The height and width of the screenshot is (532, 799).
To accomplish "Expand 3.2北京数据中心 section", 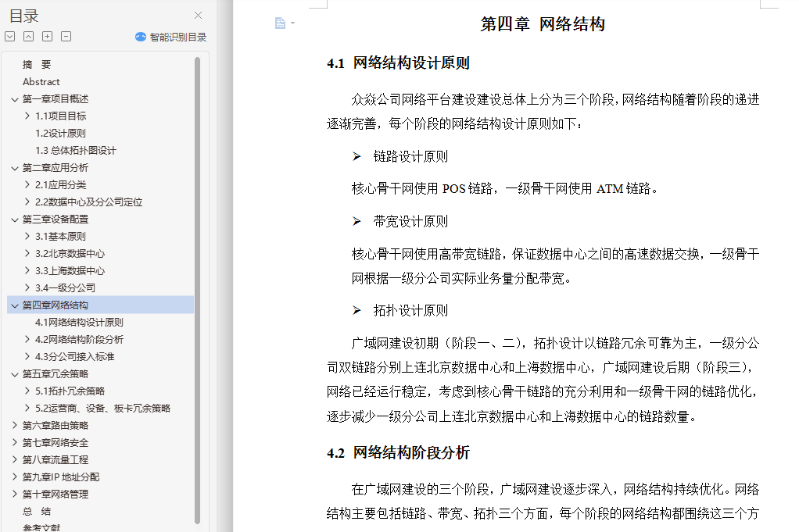I will pos(27,254).
